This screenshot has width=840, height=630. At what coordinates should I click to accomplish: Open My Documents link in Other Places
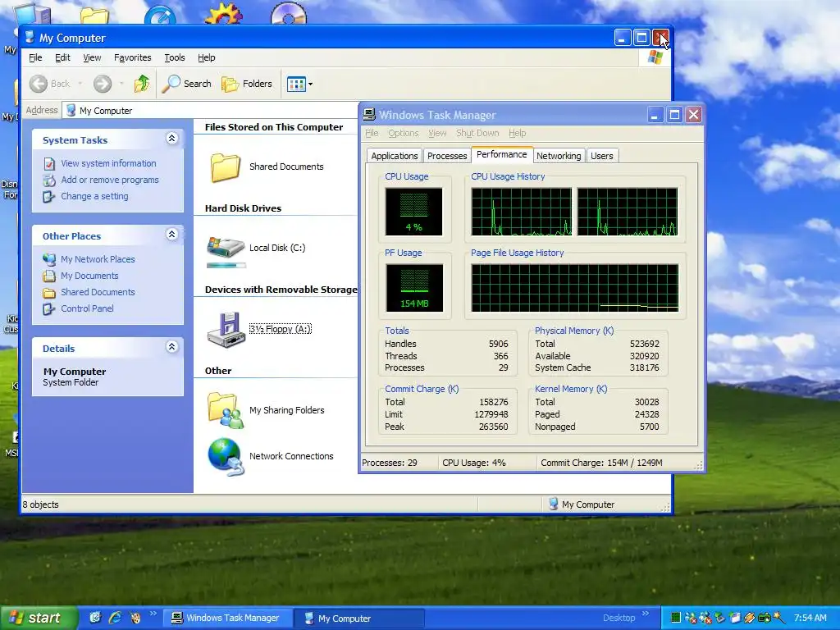(89, 276)
